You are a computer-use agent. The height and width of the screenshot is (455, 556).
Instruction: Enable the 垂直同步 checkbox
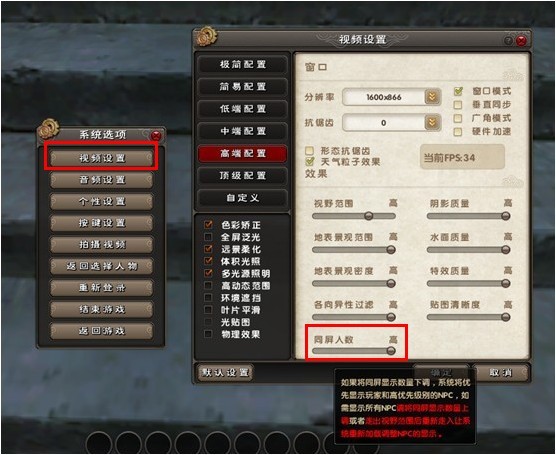(x=458, y=105)
